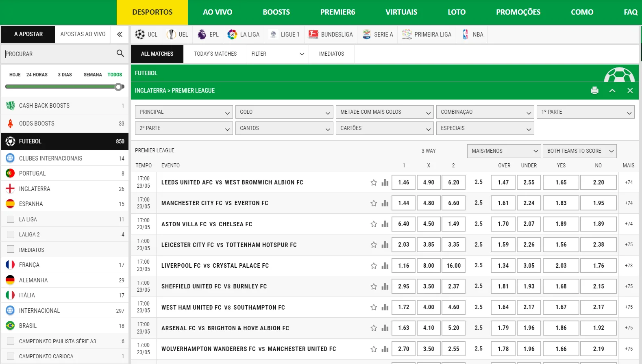The height and width of the screenshot is (364, 642).
Task: Select Hoje time range option
Action: pos(15,75)
